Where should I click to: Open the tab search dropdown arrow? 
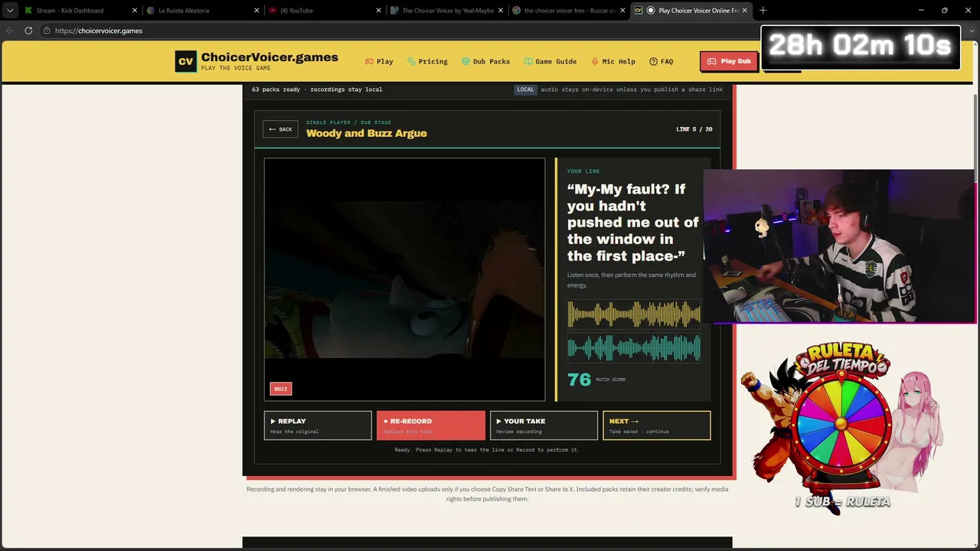[10, 11]
